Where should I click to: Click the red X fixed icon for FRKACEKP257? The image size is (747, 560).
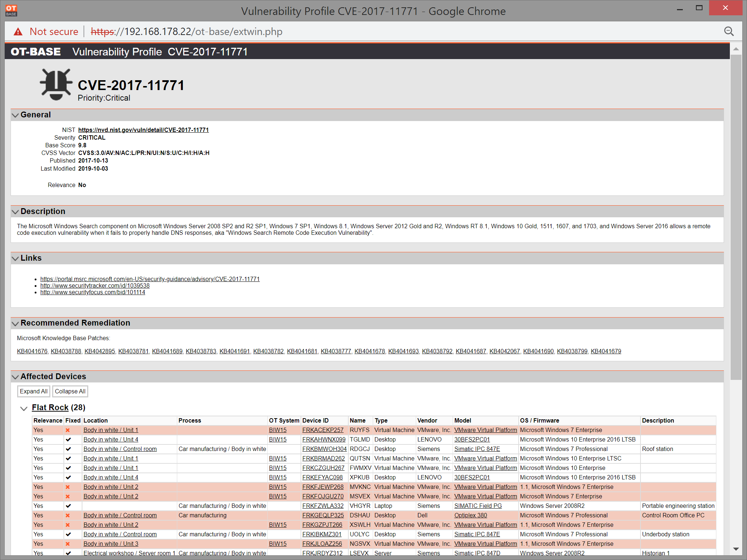pos(68,430)
